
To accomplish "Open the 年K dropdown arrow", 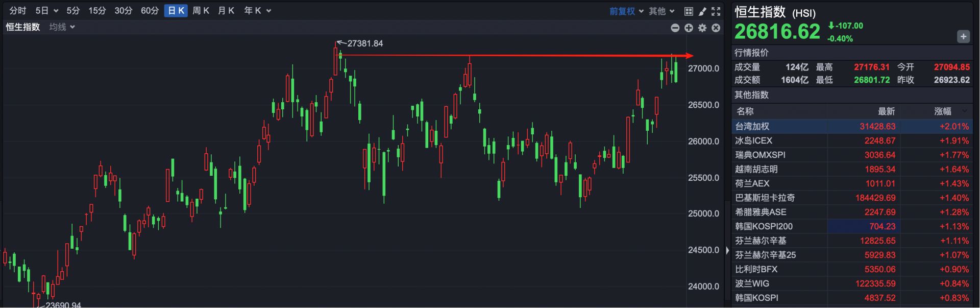I will click(268, 11).
